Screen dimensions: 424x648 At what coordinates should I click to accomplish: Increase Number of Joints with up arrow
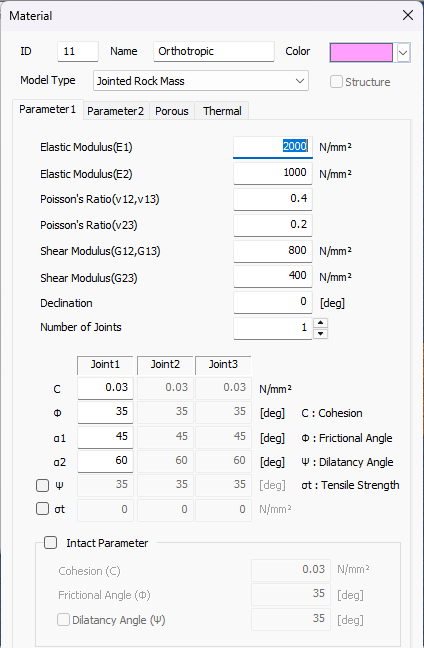pos(320,323)
